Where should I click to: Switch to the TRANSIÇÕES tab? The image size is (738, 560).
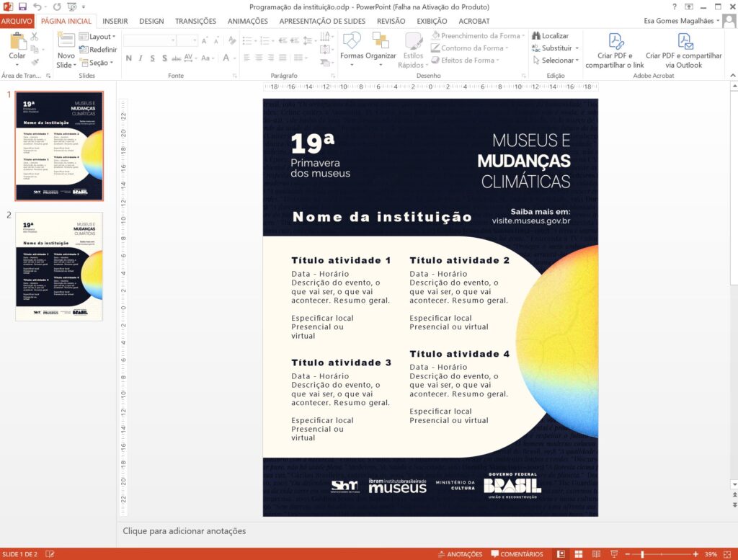click(195, 21)
